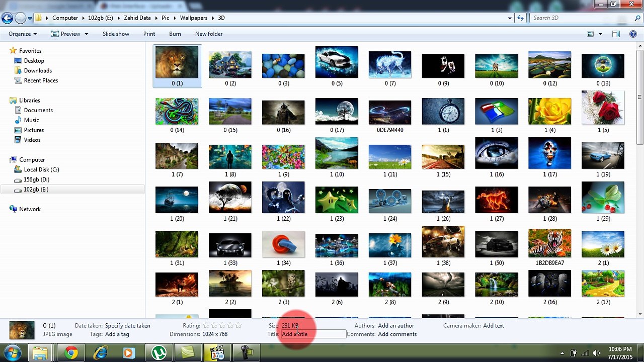The height and width of the screenshot is (362, 644).
Task: Click Print in the toolbar
Action: point(149,34)
